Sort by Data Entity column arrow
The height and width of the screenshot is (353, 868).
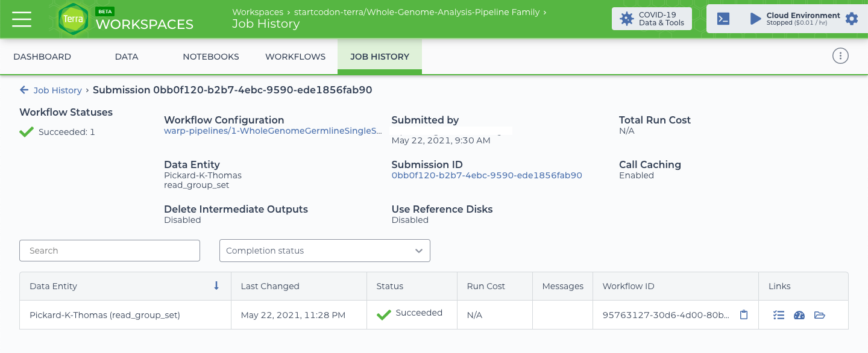tap(216, 286)
